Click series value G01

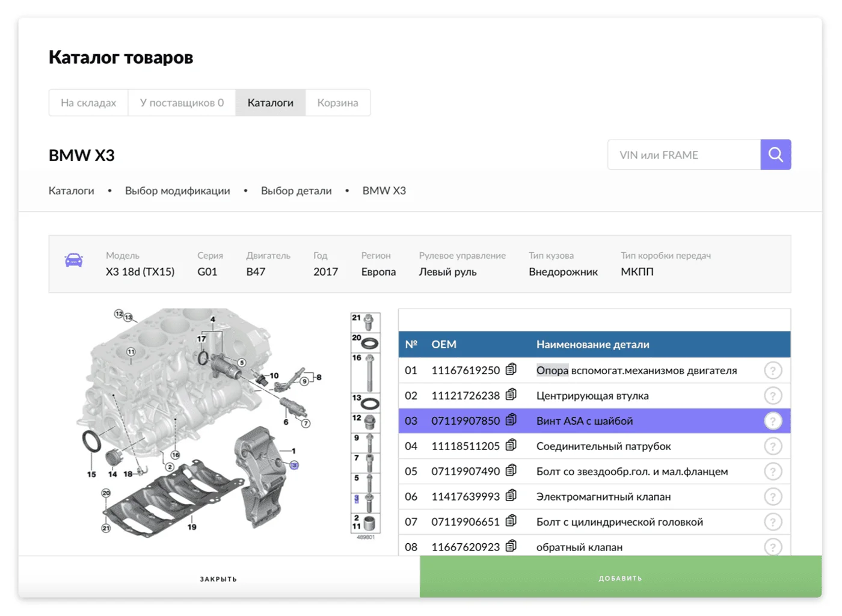point(207,272)
